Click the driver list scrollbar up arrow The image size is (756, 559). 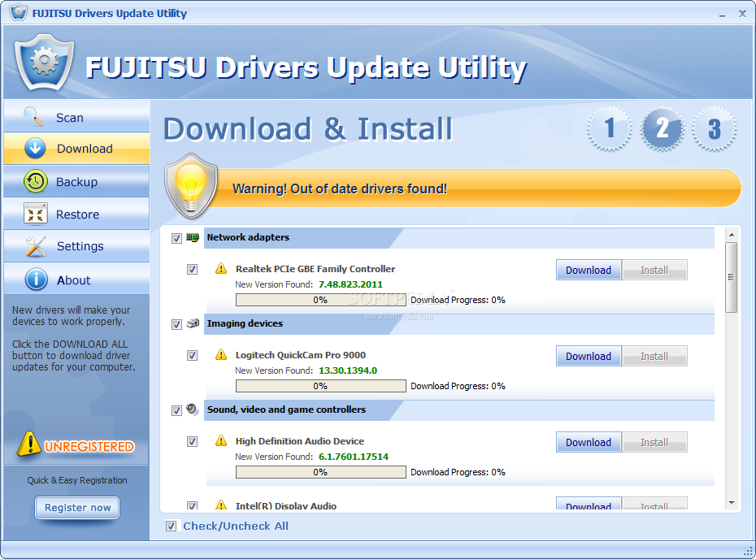point(732,235)
